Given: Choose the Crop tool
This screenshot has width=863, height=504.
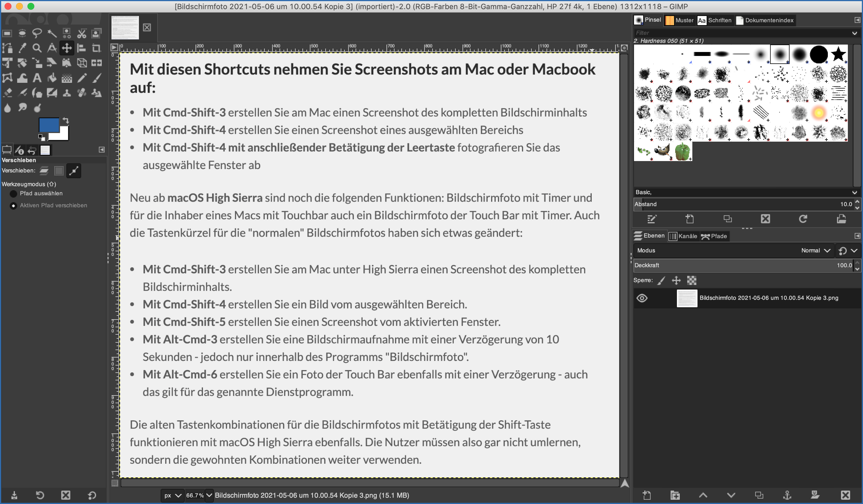Looking at the screenshot, I should coord(96,48).
